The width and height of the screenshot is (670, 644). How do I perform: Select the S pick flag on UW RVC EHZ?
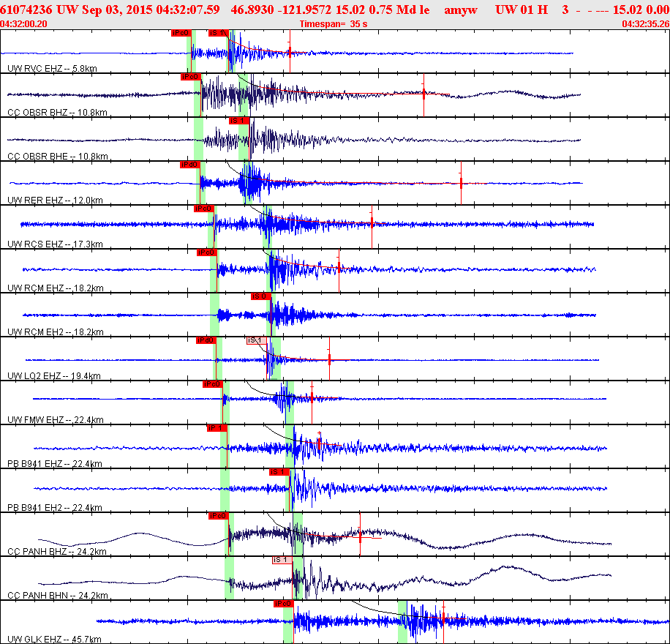click(x=218, y=33)
